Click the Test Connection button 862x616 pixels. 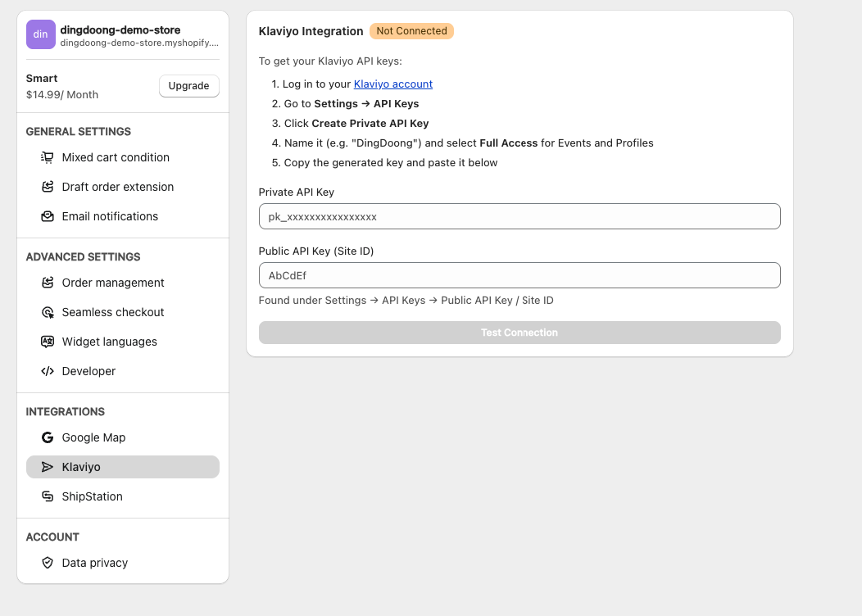coord(519,333)
